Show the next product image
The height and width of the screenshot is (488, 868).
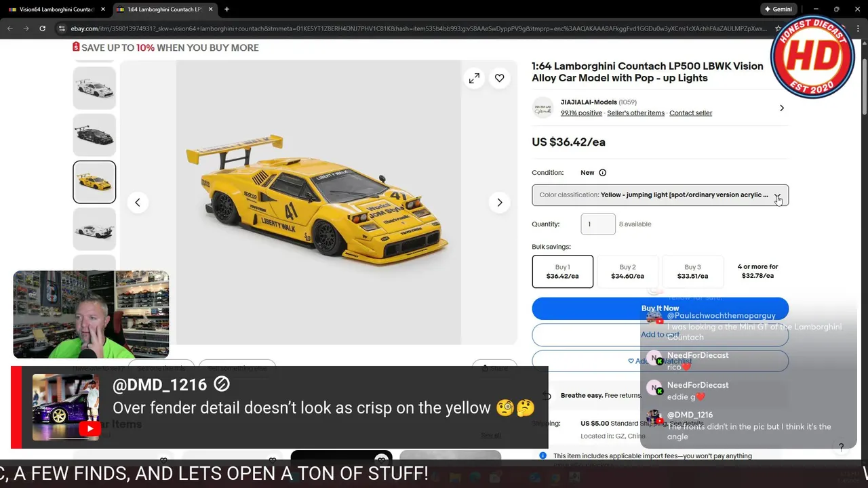(500, 202)
